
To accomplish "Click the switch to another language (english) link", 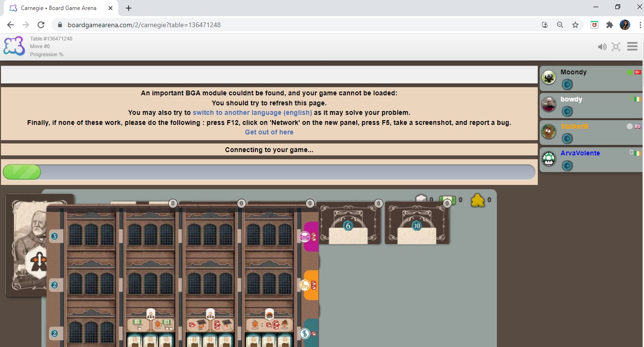I will tap(252, 113).
